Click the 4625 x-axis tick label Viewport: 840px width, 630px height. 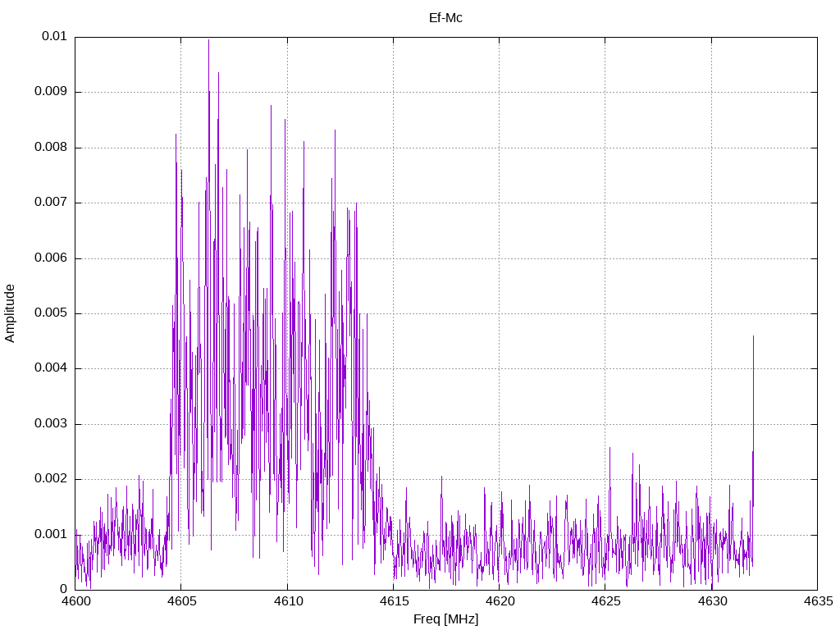tap(605, 601)
